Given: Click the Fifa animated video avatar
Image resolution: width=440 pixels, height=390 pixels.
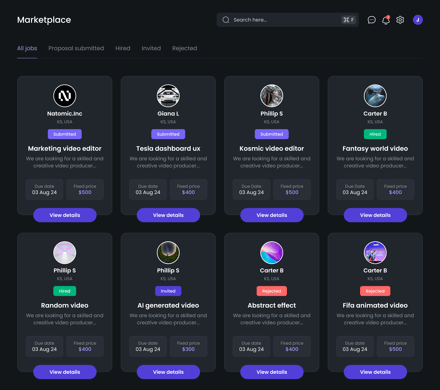Looking at the screenshot, I should point(375,253).
